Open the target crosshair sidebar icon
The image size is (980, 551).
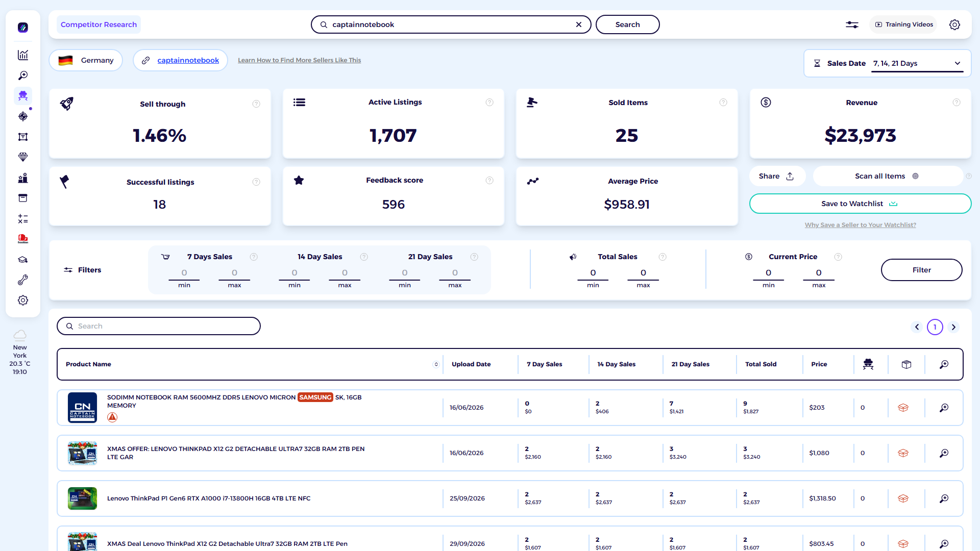[x=23, y=116]
